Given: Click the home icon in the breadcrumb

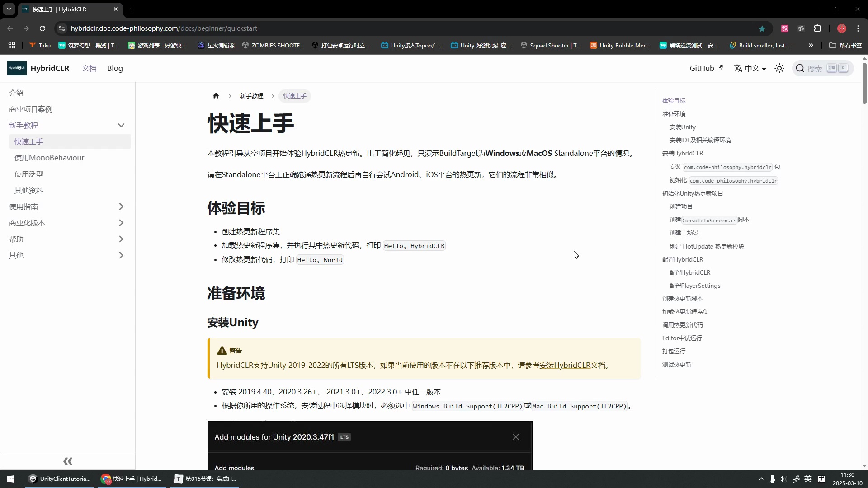Looking at the screenshot, I should [x=216, y=96].
